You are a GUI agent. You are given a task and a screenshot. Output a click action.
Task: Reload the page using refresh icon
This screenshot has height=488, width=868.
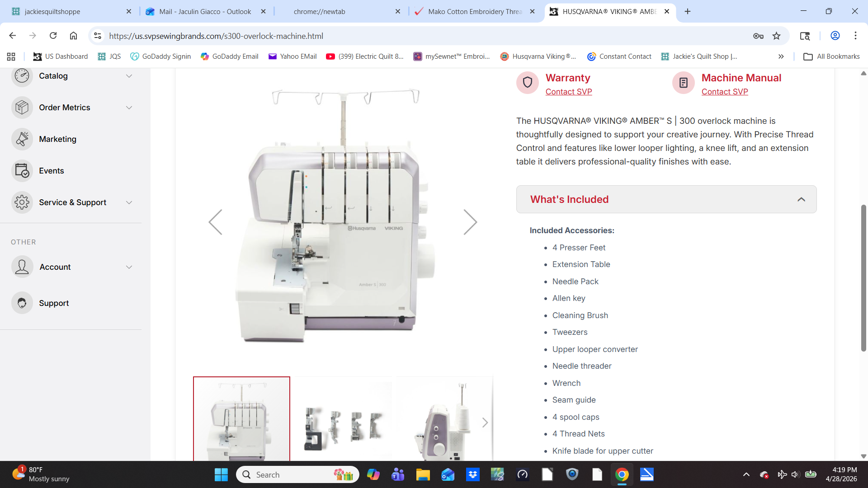[53, 36]
